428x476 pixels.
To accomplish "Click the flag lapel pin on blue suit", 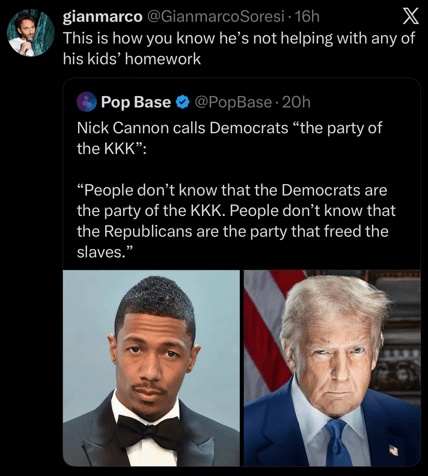I will pyautogui.click(x=394, y=450).
